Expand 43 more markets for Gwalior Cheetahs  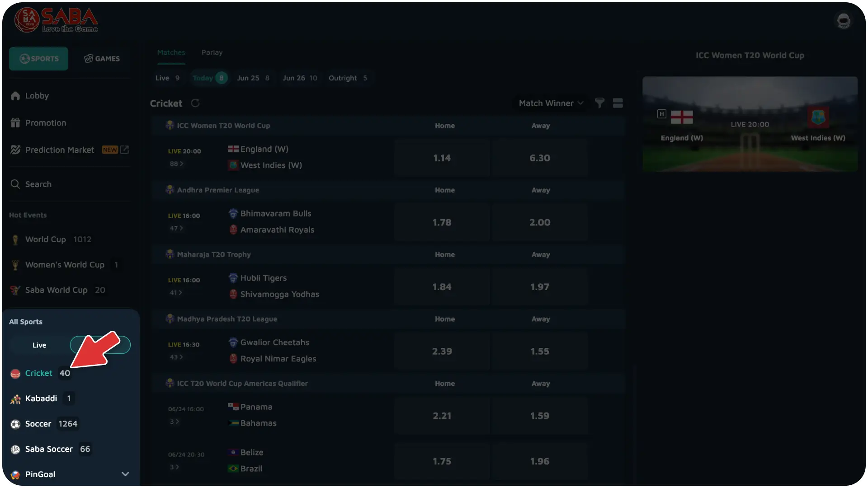176,357
